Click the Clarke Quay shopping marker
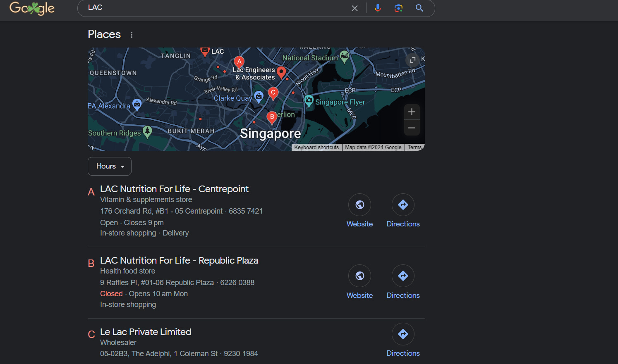The height and width of the screenshot is (364, 618). [259, 97]
